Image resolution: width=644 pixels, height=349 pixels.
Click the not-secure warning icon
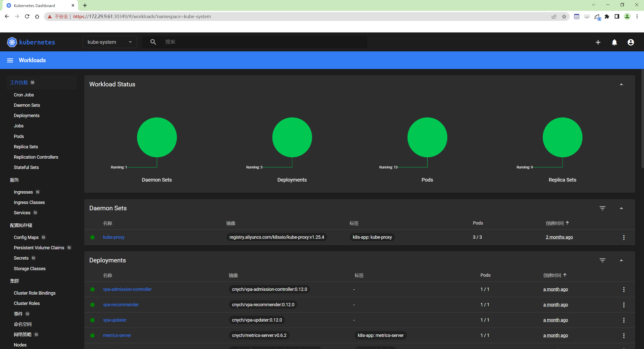click(x=50, y=17)
